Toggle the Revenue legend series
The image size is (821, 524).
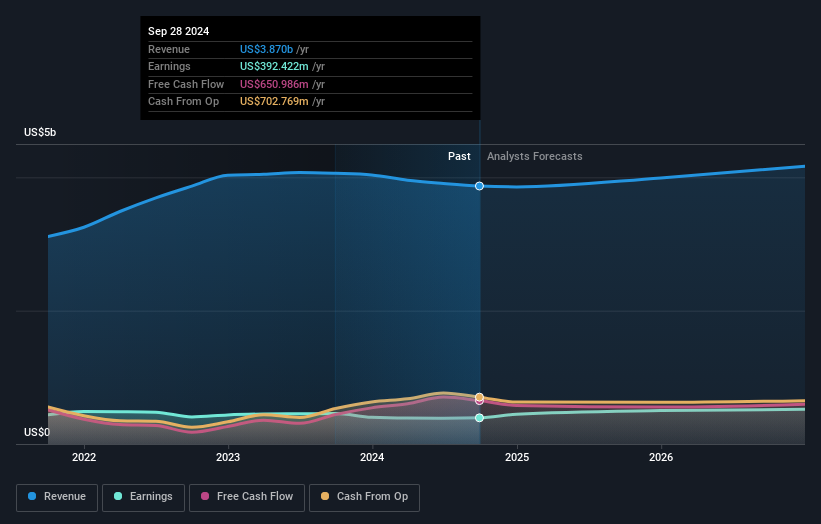tap(57, 497)
